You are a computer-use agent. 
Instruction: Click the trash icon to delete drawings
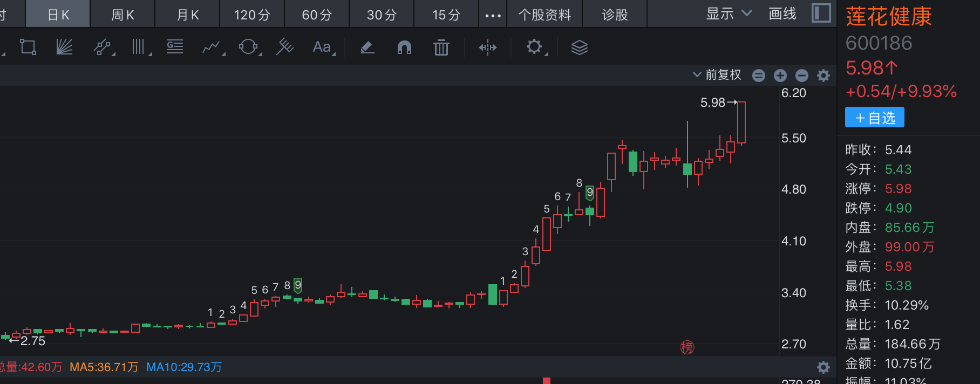click(441, 47)
